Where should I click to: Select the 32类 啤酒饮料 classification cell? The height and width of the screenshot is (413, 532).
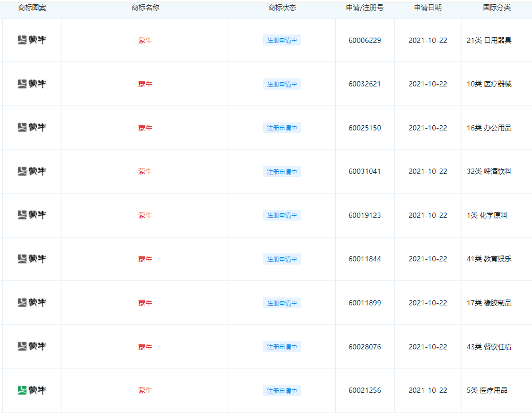click(x=489, y=171)
